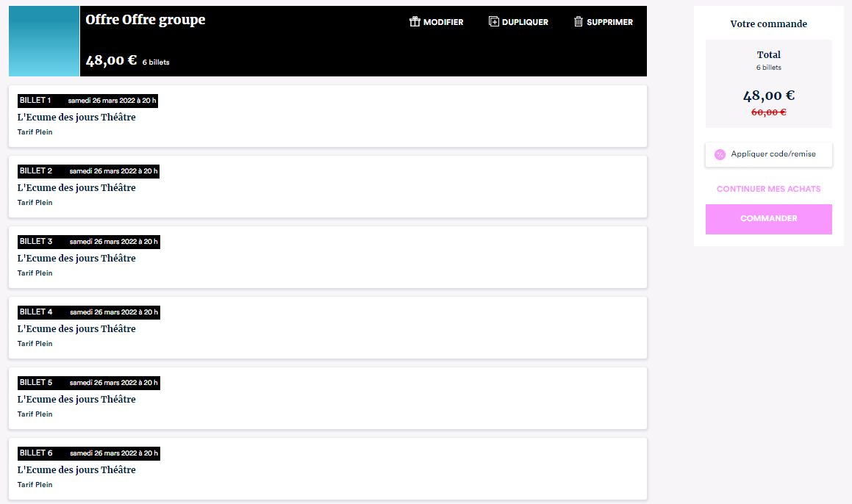This screenshot has height=504, width=852.
Task: Click the 48,00 € total amount
Action: click(768, 96)
